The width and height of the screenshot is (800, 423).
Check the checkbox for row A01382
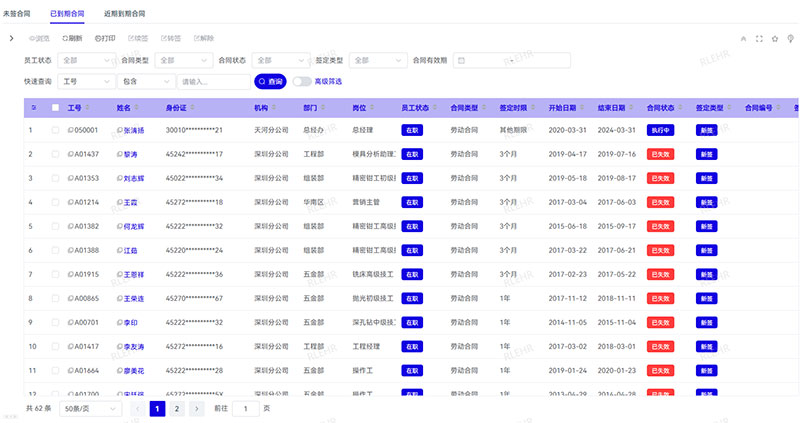55,226
